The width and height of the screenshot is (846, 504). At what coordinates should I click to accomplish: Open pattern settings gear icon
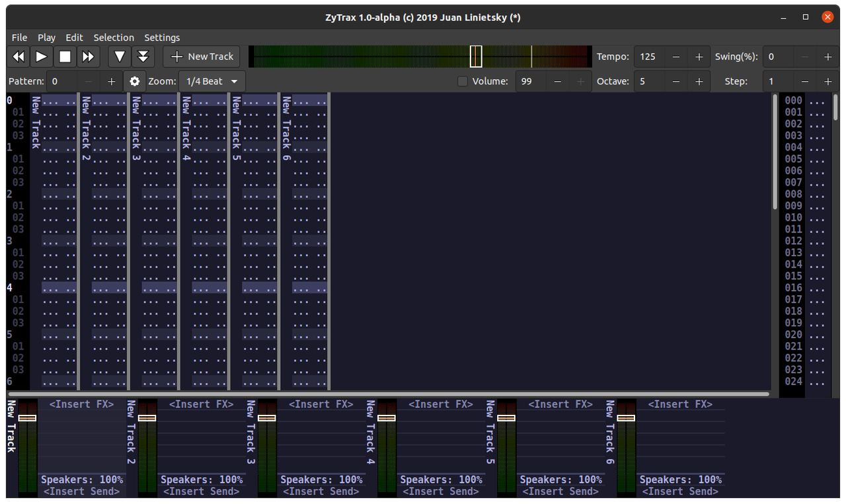coord(135,81)
